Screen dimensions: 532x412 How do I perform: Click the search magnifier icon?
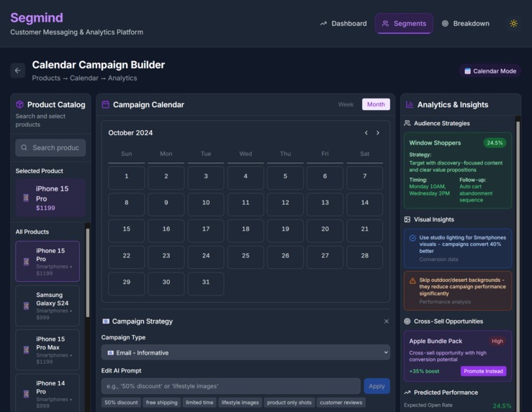point(24,147)
